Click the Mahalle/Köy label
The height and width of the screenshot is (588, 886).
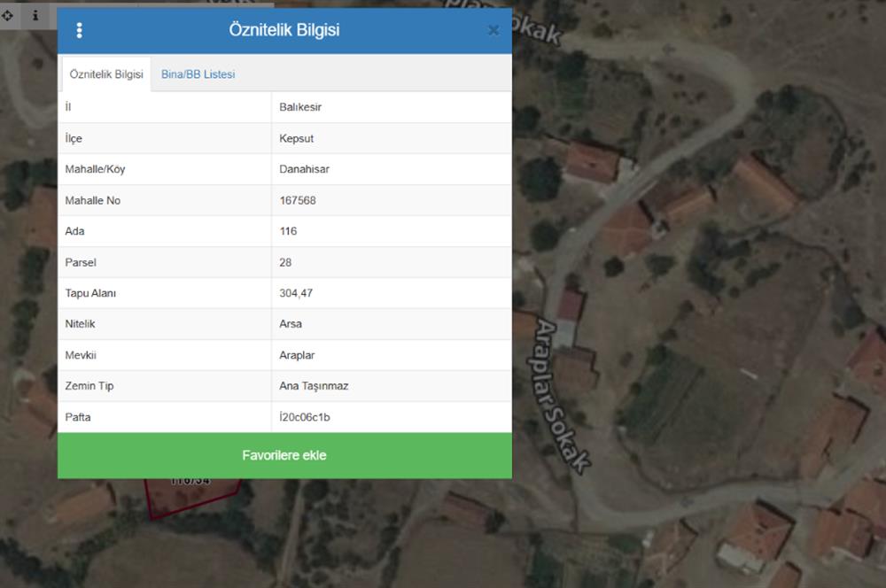click(x=95, y=169)
